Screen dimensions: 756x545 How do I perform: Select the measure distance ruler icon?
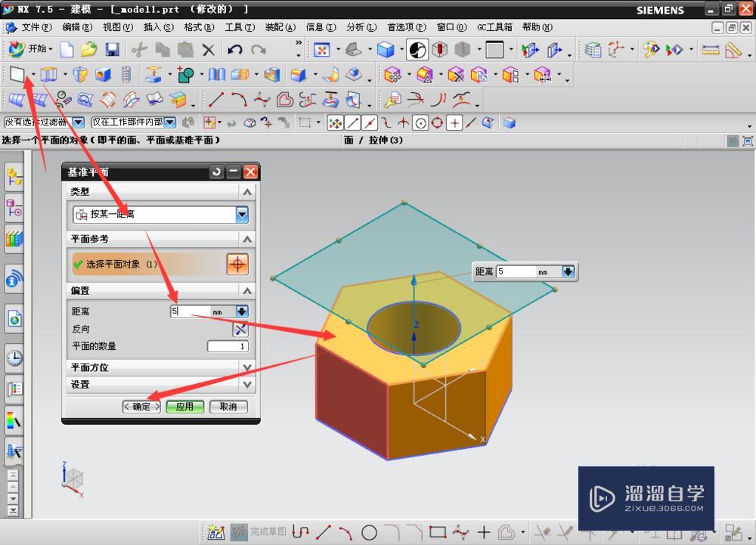pos(710,50)
